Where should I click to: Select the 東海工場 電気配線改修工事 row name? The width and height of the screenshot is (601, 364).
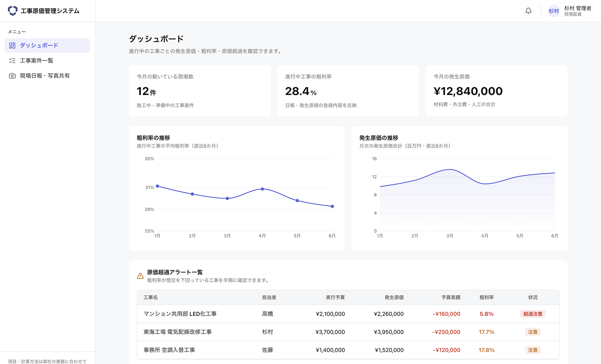click(177, 332)
